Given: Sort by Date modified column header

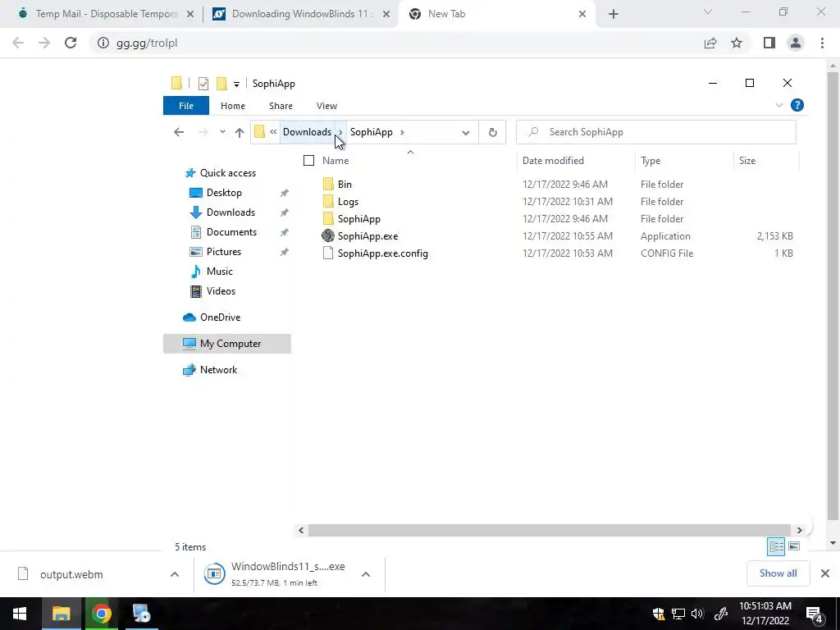Looking at the screenshot, I should click(553, 161).
